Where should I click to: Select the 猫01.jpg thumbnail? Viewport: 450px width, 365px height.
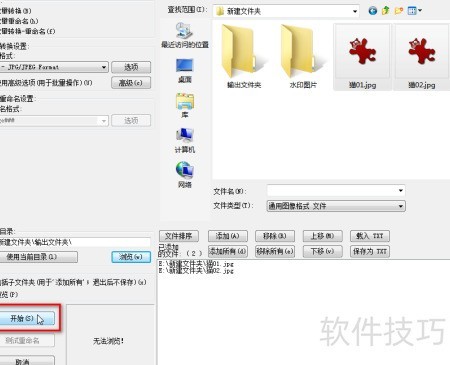tap(362, 57)
